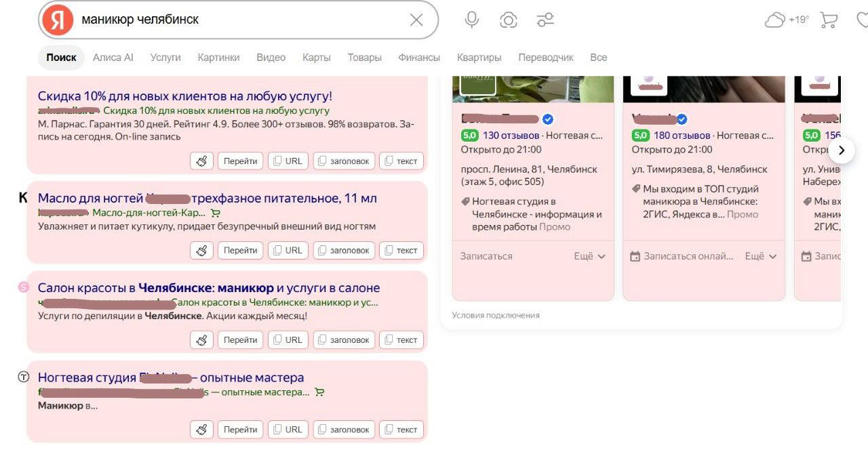Copy текст of the Скидка 10% ad
868x454 pixels.
(x=401, y=161)
